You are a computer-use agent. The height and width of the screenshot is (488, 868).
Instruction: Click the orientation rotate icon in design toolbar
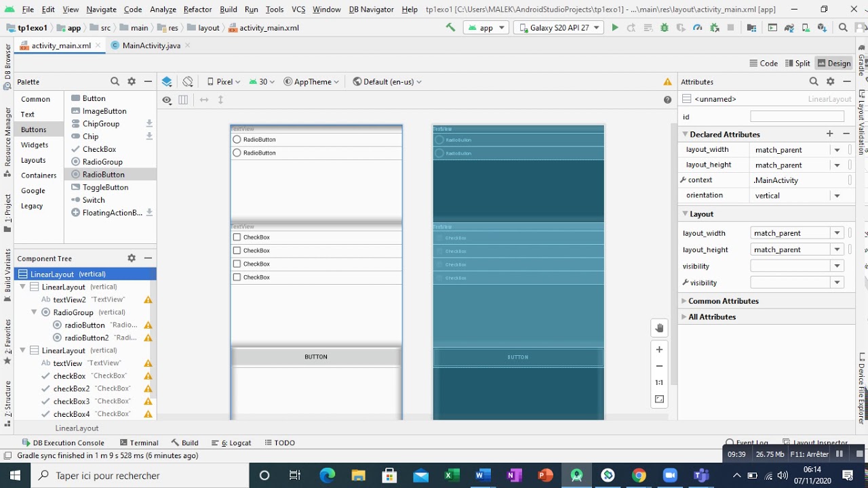click(188, 81)
